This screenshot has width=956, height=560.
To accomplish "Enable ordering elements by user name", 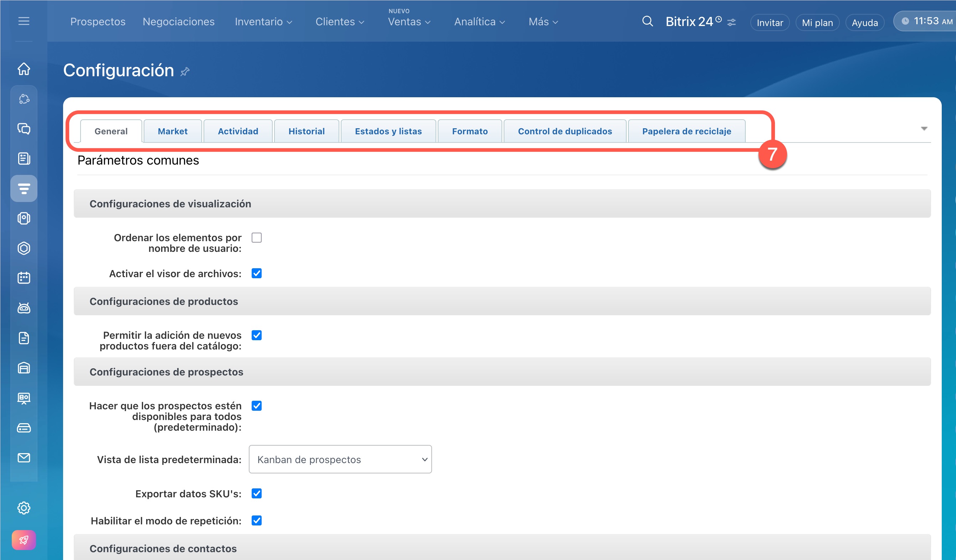I will pyautogui.click(x=256, y=238).
